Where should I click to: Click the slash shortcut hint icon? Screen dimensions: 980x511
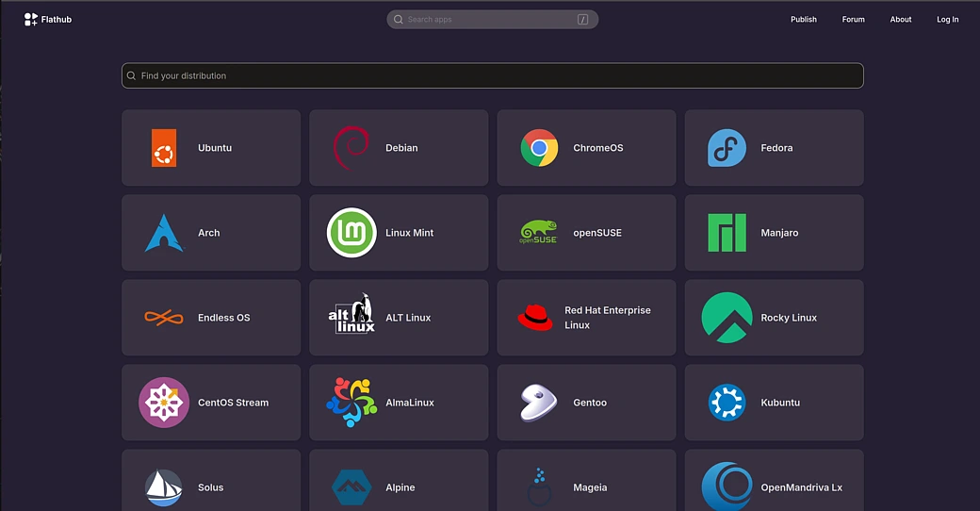pyautogui.click(x=582, y=20)
